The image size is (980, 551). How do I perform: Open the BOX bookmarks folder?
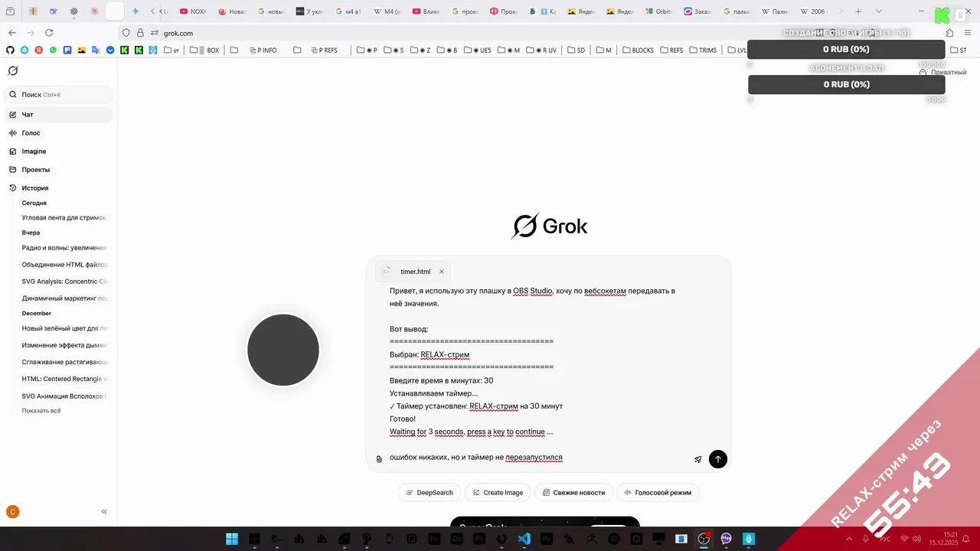coord(204,51)
